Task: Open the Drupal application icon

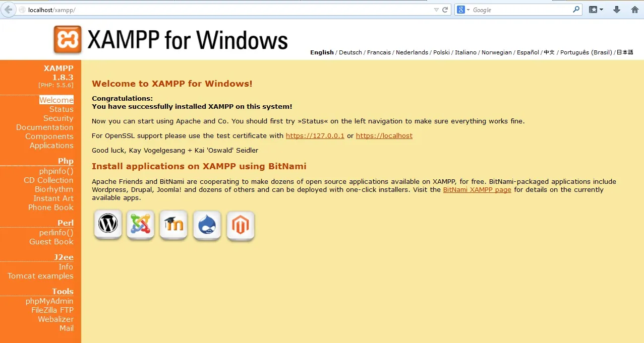Action: coord(207,225)
